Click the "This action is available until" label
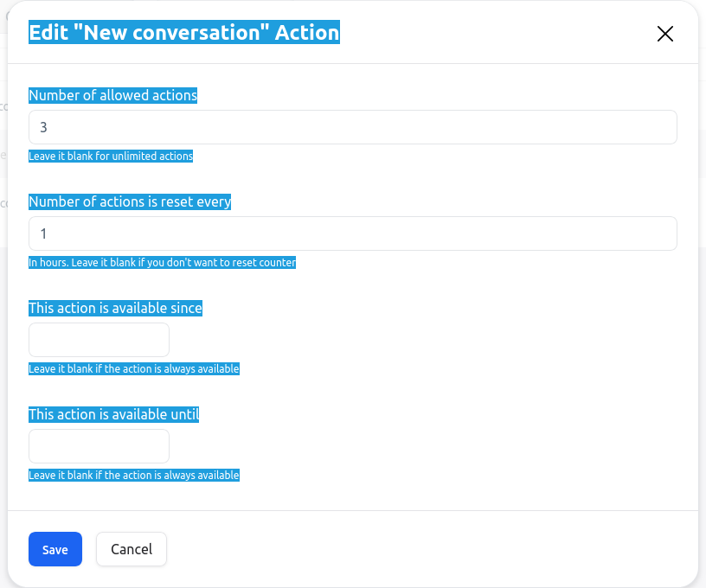The height and width of the screenshot is (588, 706). tap(113, 415)
